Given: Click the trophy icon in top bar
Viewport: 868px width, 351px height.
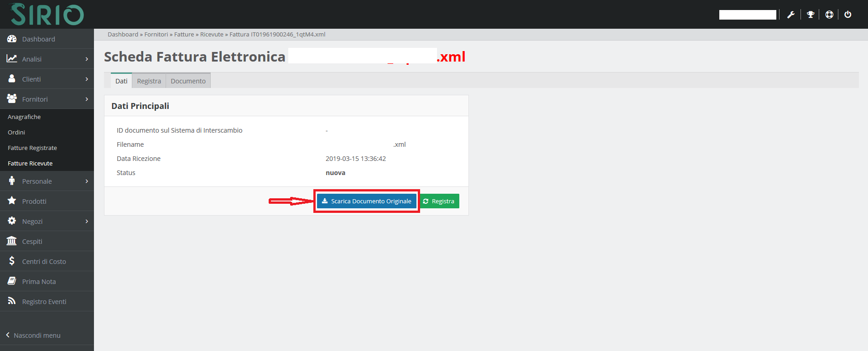Looking at the screenshot, I should (811, 15).
